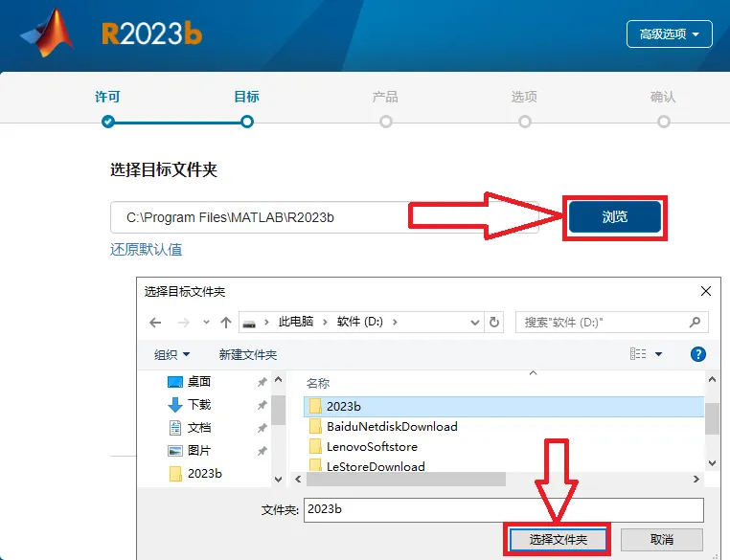Close the 选择目标文件夹 dialog
The height and width of the screenshot is (560, 730).
(x=706, y=291)
